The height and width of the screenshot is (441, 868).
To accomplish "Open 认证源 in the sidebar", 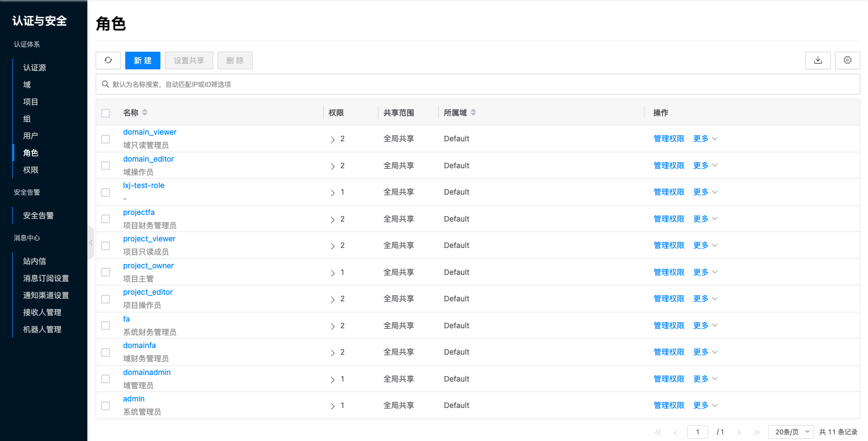I will [35, 68].
